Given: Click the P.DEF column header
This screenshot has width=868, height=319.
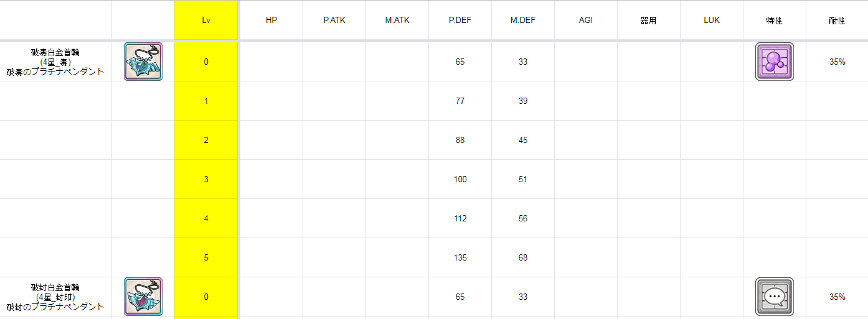Looking at the screenshot, I should [460, 20].
